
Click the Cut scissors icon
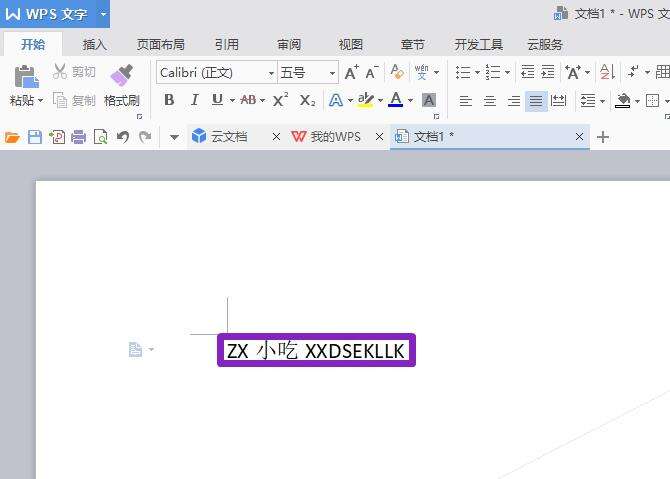point(60,71)
